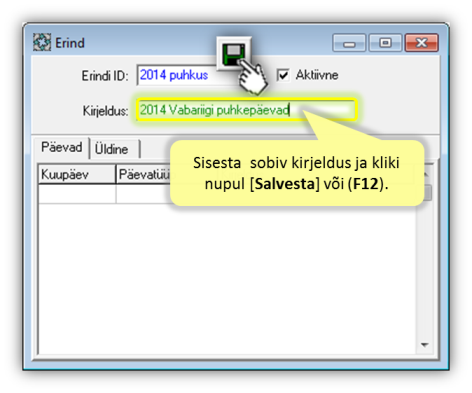Click the grid's vertical scrollbar thumb
Image resolution: width=472 pixels, height=393 pixels.
point(427,193)
